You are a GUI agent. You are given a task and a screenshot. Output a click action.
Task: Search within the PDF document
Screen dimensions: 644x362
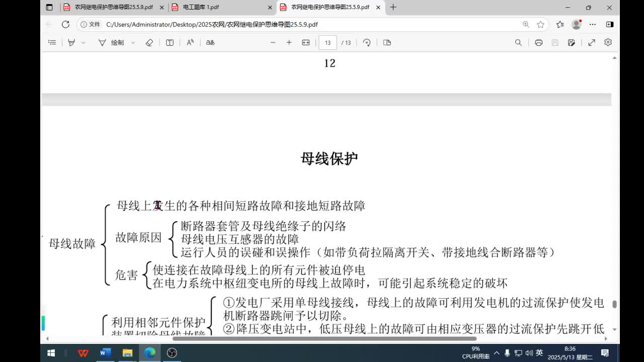pos(518,43)
